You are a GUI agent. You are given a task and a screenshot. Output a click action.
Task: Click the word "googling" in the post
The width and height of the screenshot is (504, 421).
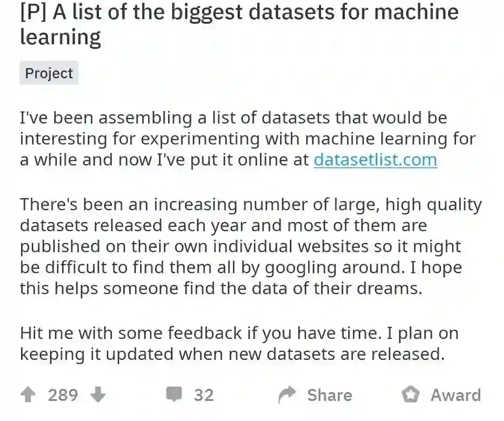point(301,268)
